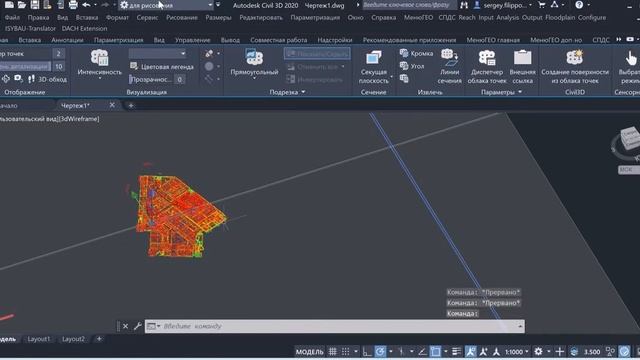
Task: Open the Intensity stylization tool
Action: pos(100,62)
